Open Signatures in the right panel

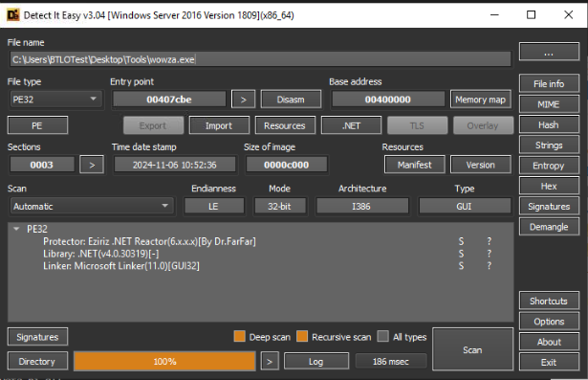pos(549,207)
